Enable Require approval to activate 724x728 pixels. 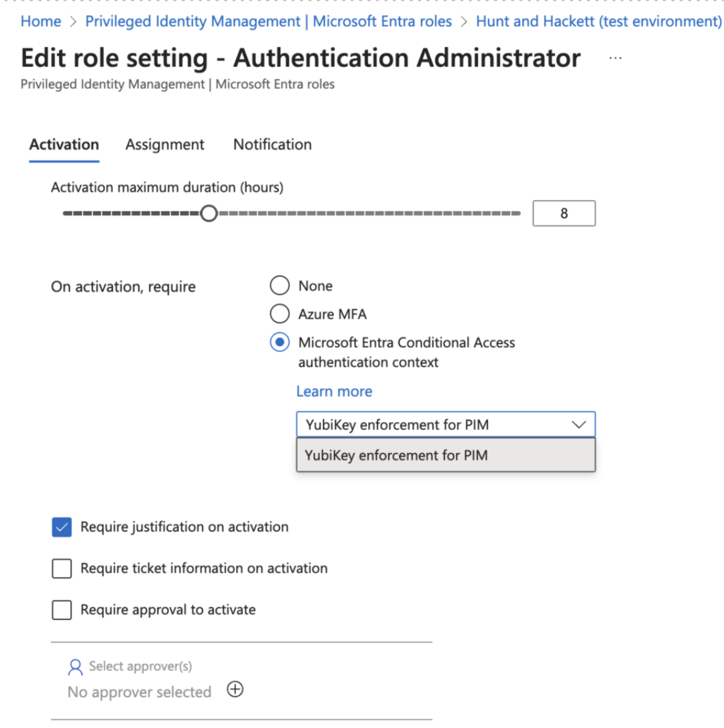click(x=61, y=610)
